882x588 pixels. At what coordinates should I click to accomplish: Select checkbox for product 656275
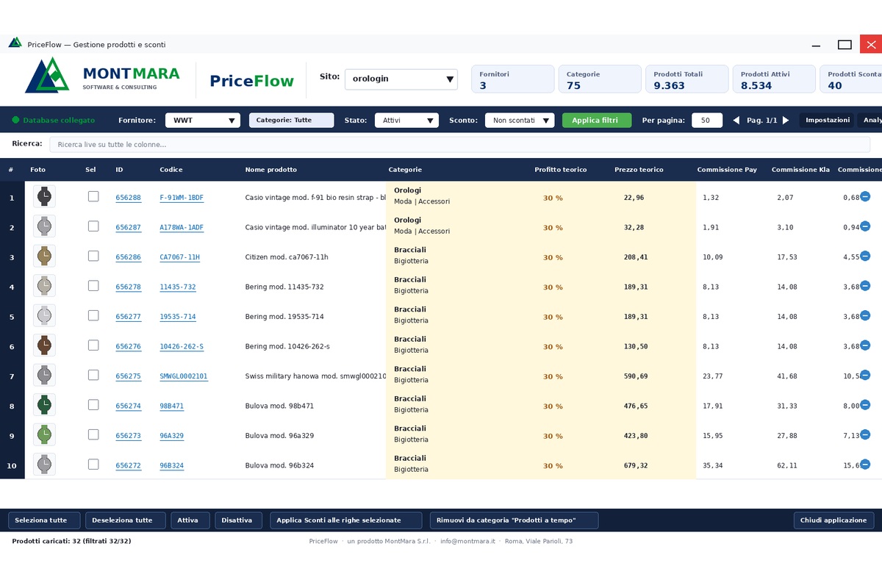93,375
